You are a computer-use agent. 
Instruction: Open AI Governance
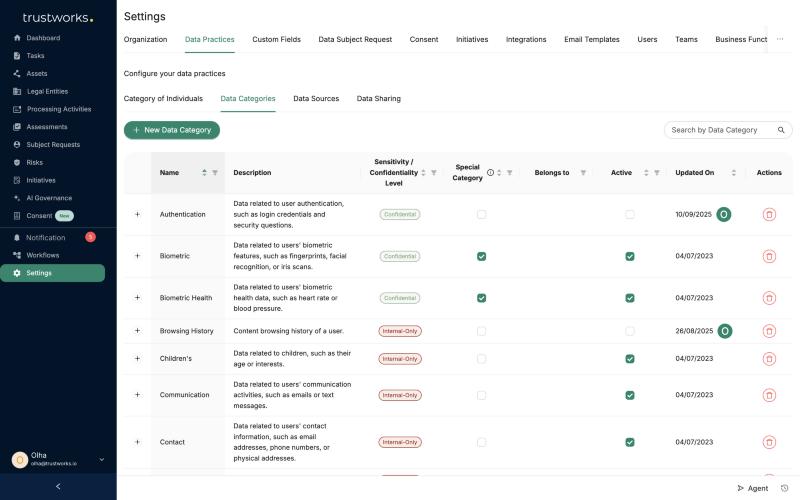click(49, 198)
